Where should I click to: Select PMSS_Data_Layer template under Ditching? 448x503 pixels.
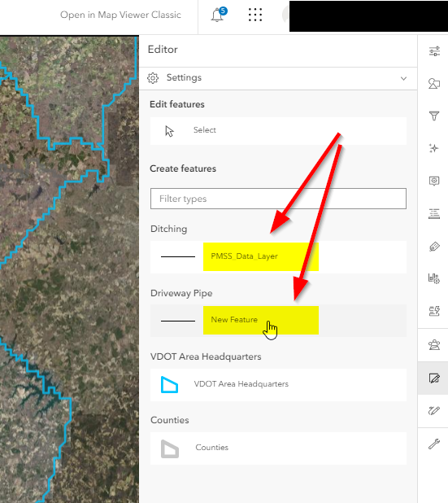[278, 257]
